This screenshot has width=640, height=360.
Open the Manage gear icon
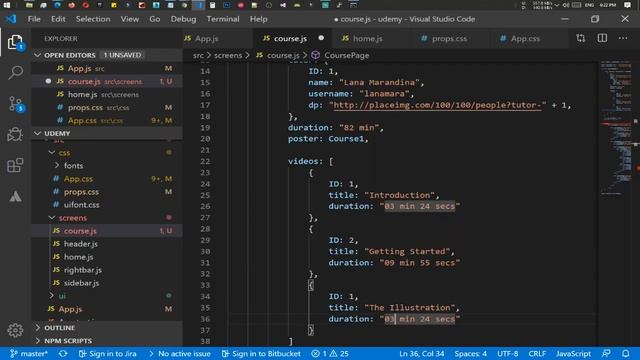(x=16, y=330)
